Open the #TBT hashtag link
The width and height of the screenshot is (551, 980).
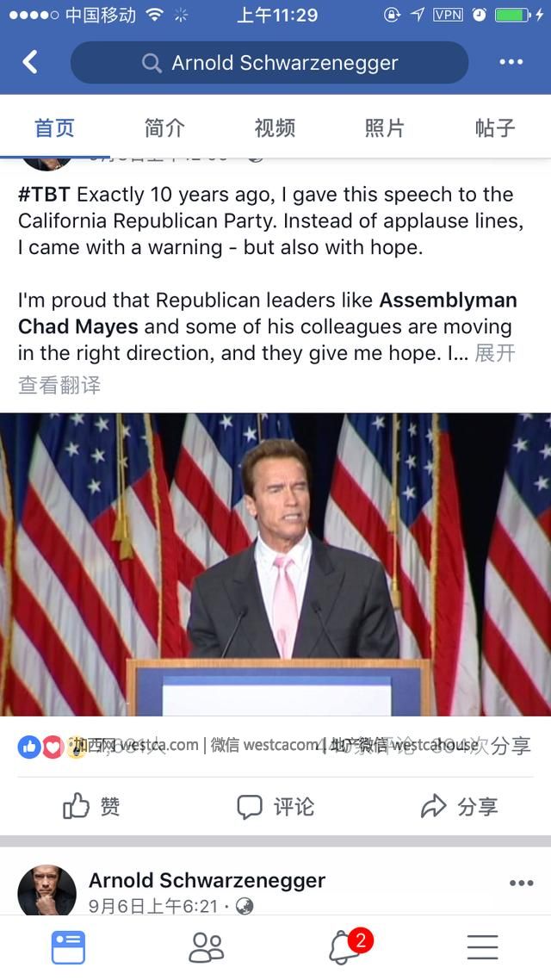pos(44,195)
